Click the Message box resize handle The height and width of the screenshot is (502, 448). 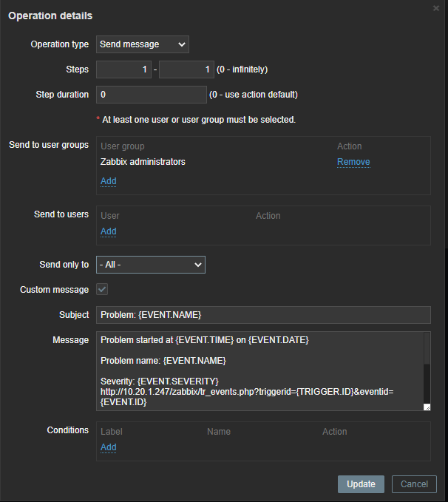(427, 407)
